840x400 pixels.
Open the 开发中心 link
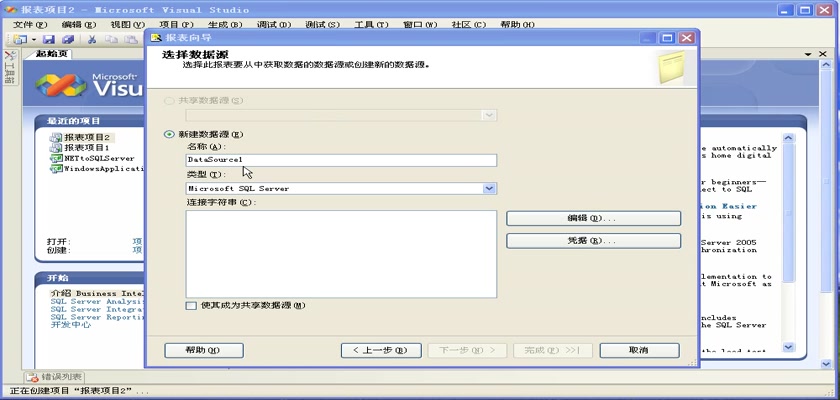click(71, 325)
